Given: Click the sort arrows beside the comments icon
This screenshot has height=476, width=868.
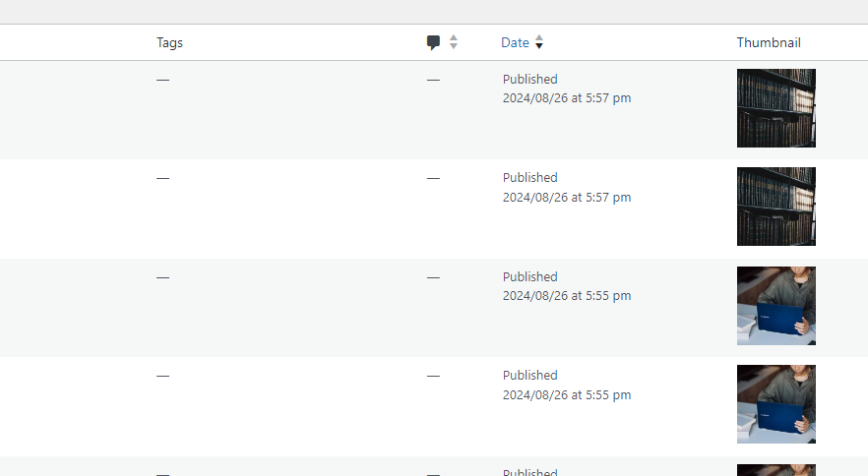Looking at the screenshot, I should [x=454, y=42].
